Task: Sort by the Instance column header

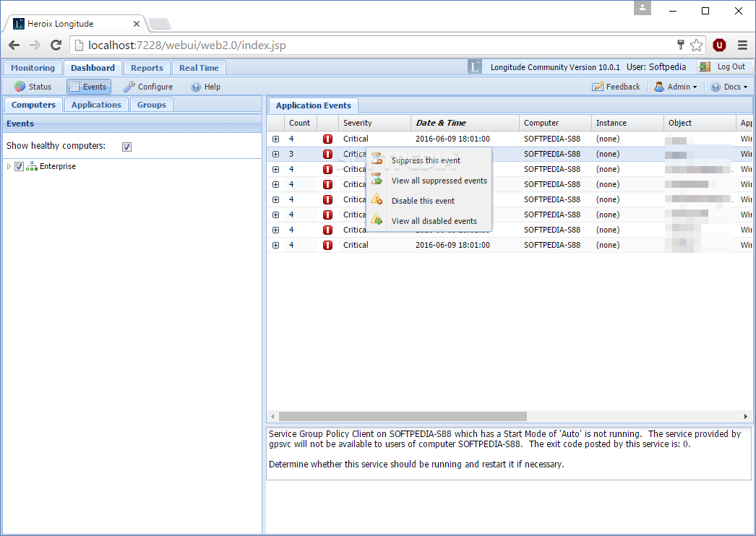Action: tap(628, 123)
